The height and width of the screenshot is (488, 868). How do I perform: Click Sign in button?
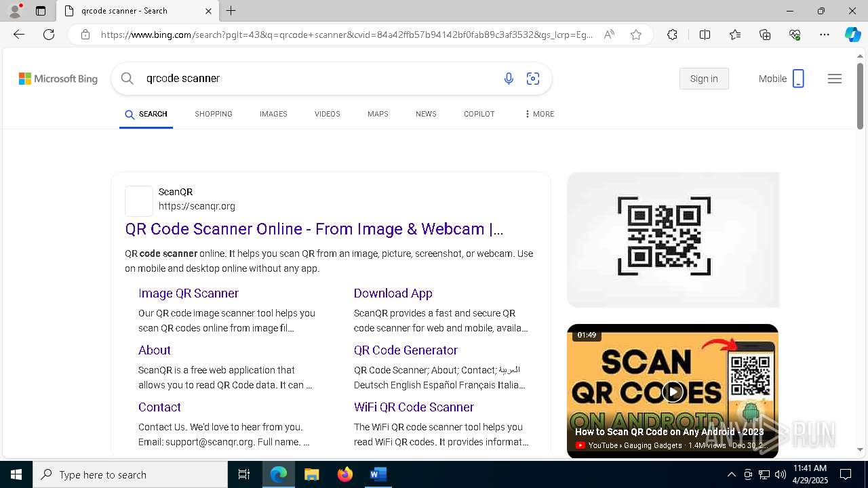click(704, 79)
